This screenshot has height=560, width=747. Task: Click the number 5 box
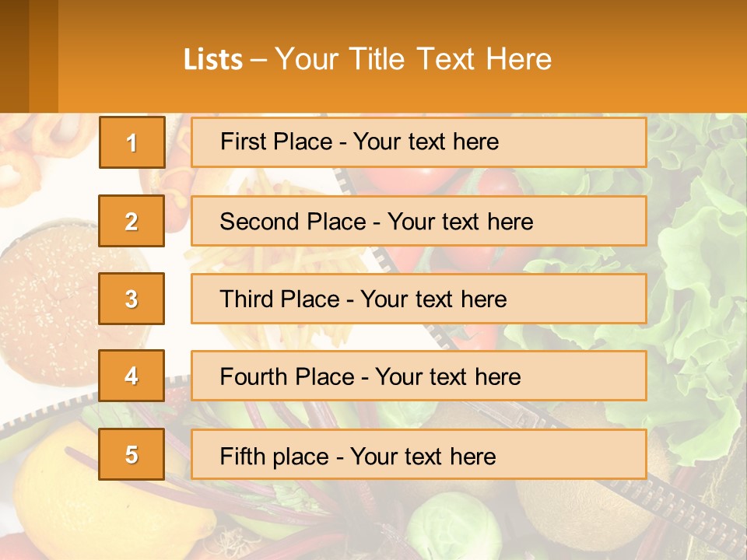132,454
